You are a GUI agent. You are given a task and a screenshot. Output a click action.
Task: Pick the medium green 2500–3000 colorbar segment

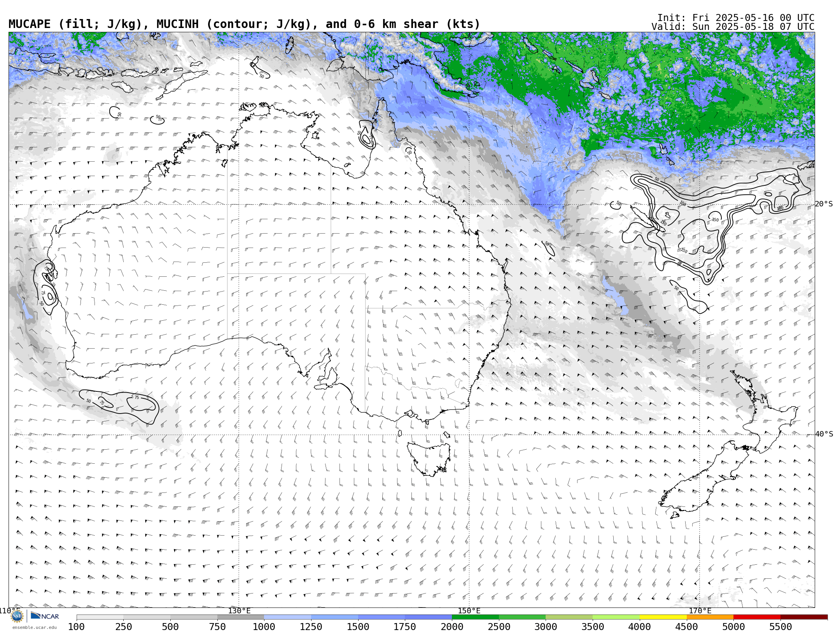click(522, 617)
